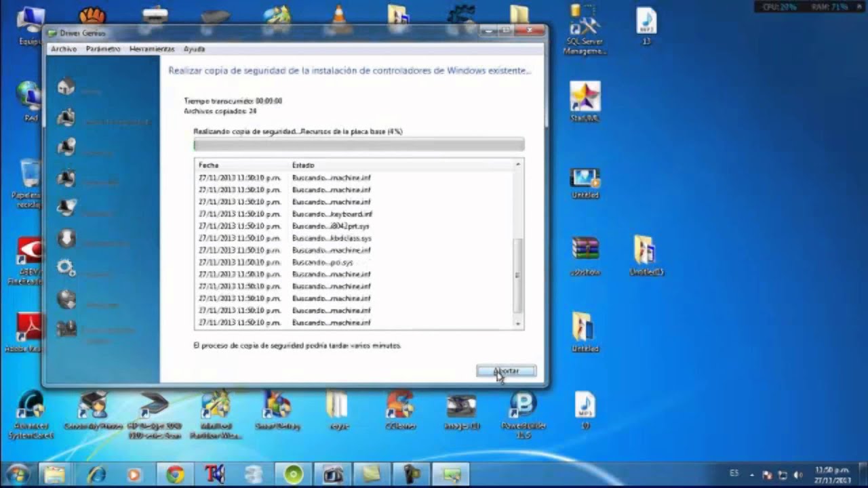Click the green disc taskbar icon
This screenshot has width=868, height=488.
point(294,474)
